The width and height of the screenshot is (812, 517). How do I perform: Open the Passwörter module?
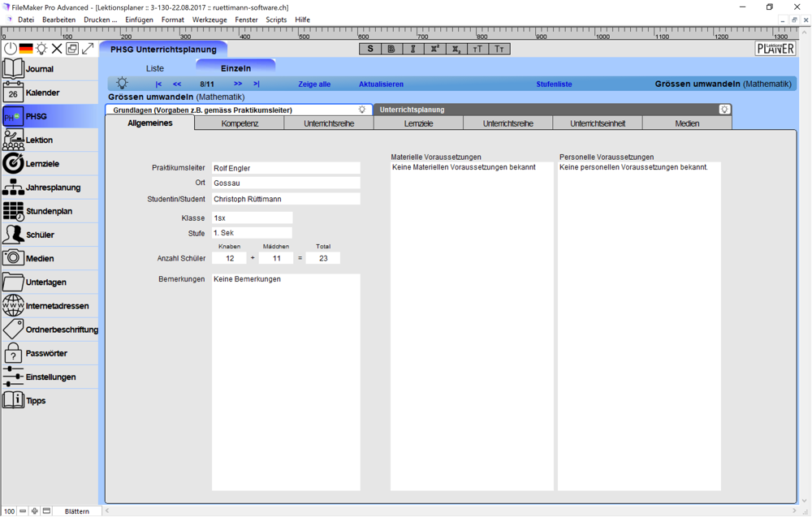pos(50,353)
